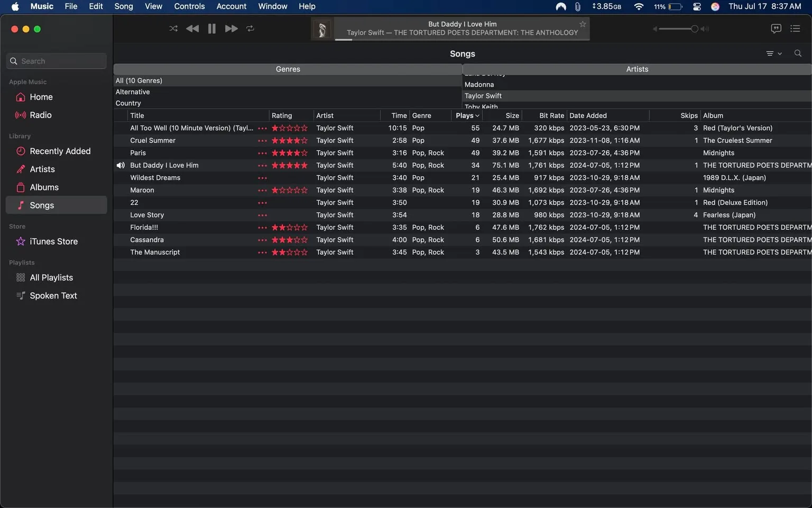Viewport: 812px width, 508px height.
Task: Open All Playlists
Action: [51, 277]
